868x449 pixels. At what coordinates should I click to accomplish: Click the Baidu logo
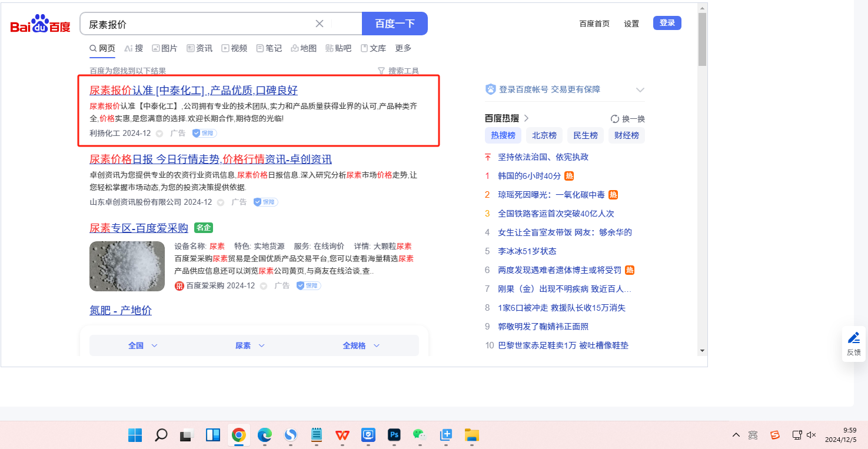[x=40, y=24]
